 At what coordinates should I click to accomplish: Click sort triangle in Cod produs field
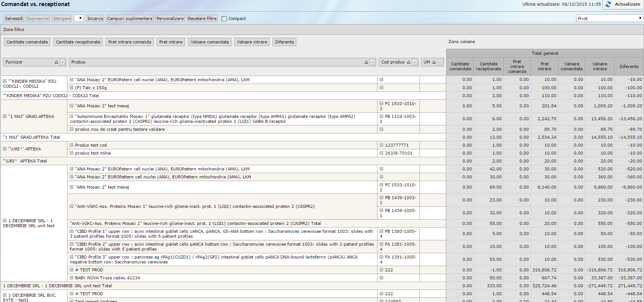click(x=408, y=62)
